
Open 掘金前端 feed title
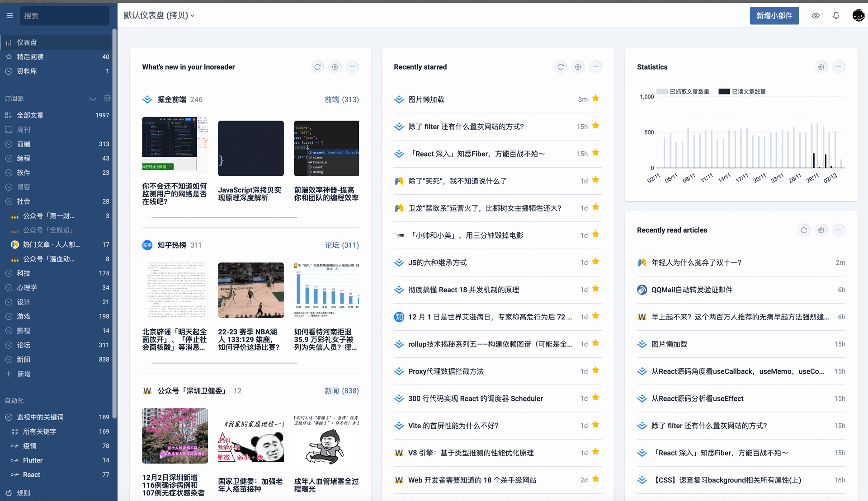pyautogui.click(x=172, y=99)
